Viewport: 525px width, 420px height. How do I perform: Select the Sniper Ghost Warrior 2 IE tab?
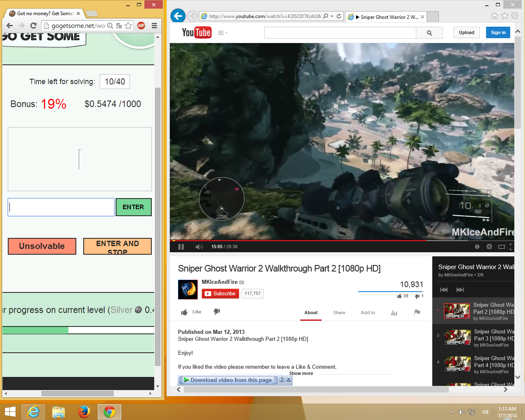pyautogui.click(x=386, y=17)
